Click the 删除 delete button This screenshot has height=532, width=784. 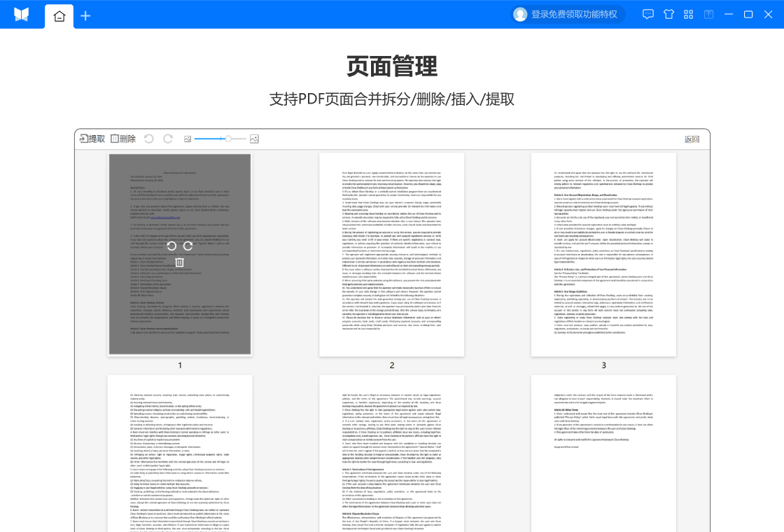tap(123, 139)
